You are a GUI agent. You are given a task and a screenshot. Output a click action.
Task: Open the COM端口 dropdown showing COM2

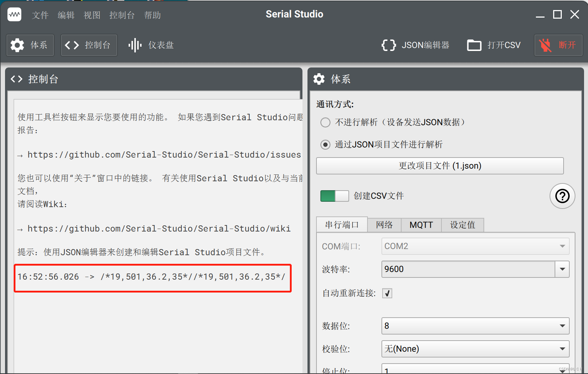point(476,246)
